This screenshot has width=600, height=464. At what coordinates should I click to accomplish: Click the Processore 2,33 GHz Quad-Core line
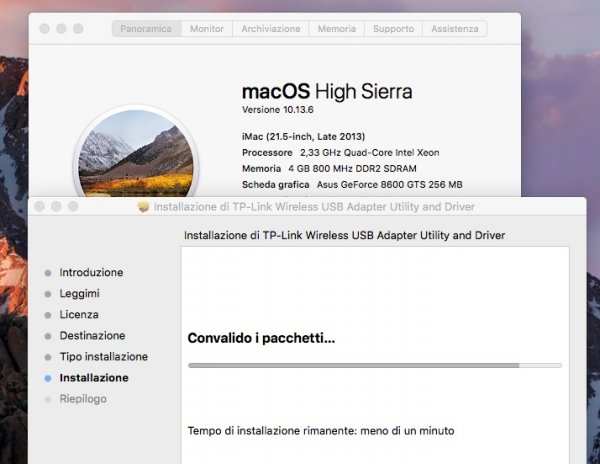(341, 153)
